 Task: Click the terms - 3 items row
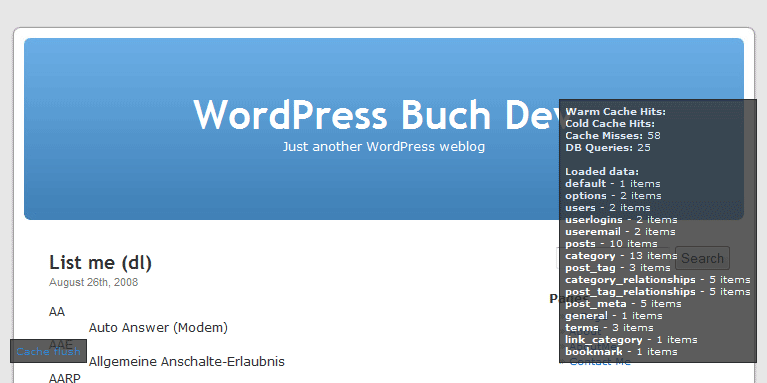(x=609, y=328)
